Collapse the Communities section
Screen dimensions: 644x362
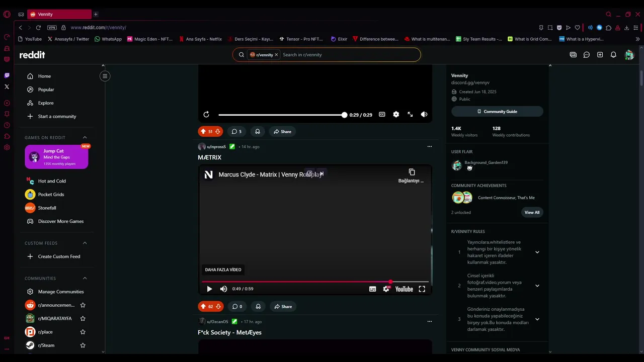click(85, 278)
